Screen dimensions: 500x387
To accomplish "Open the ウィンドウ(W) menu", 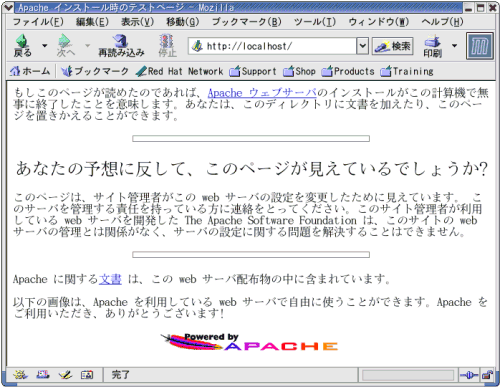I will (378, 22).
